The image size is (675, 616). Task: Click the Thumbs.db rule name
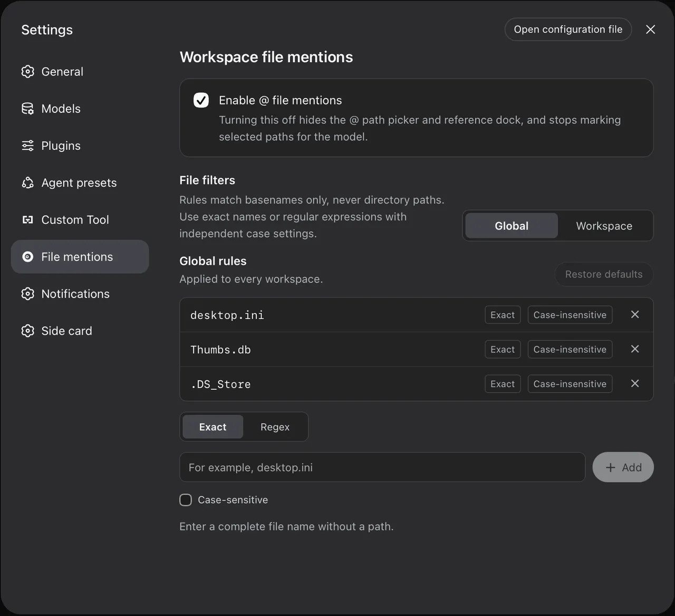[220, 350]
